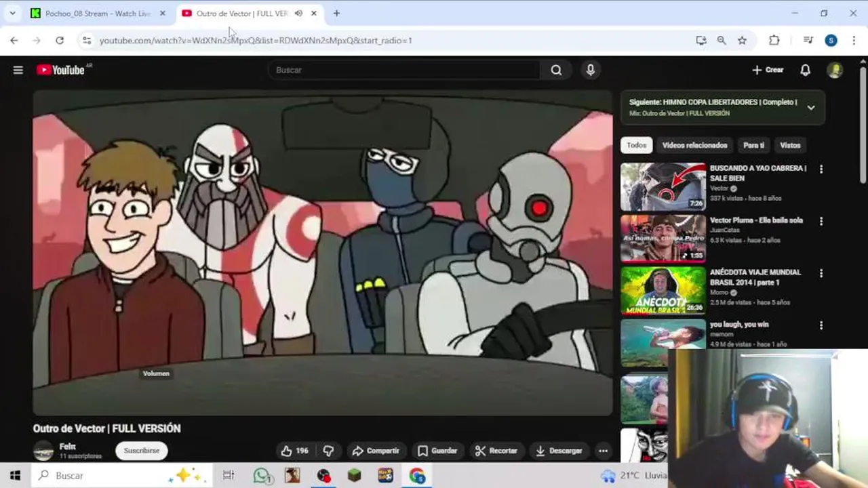Open the Felπ channel avatar
Screen dimensions: 868x488
click(43, 451)
